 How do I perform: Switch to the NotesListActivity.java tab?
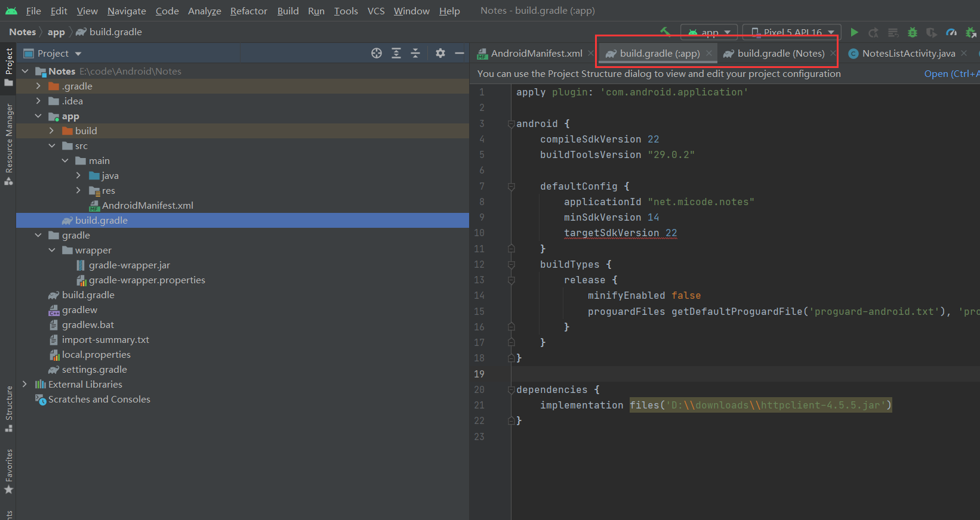pos(908,54)
